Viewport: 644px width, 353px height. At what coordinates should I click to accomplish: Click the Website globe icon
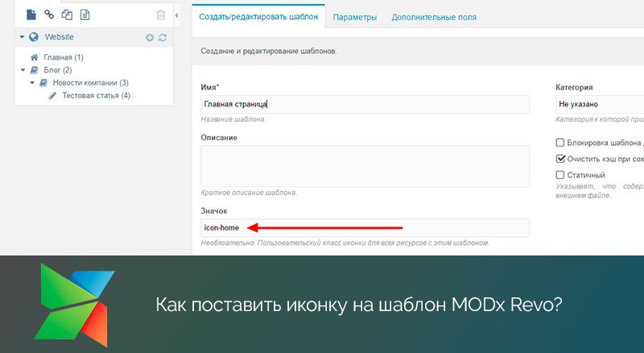point(34,37)
